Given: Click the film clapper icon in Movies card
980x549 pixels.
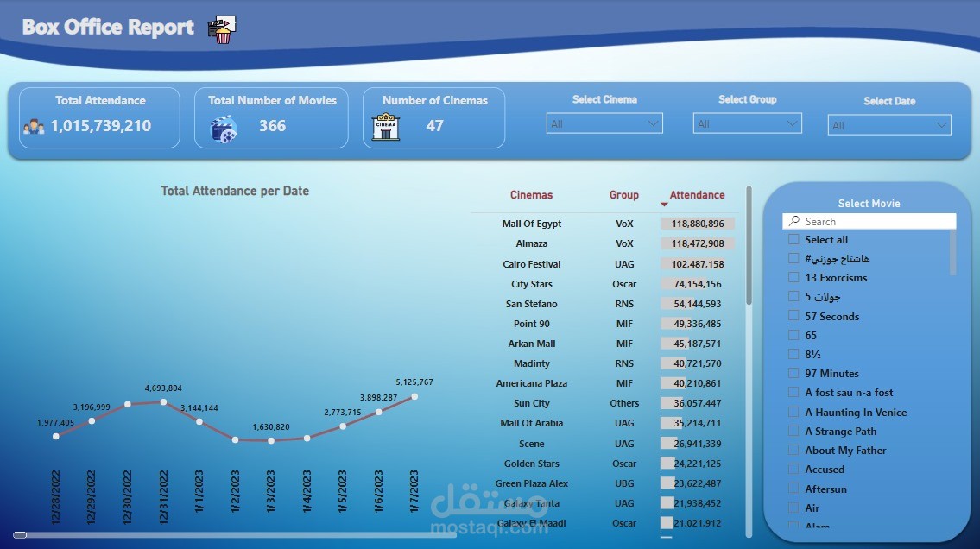Looking at the screenshot, I should click(x=223, y=129).
